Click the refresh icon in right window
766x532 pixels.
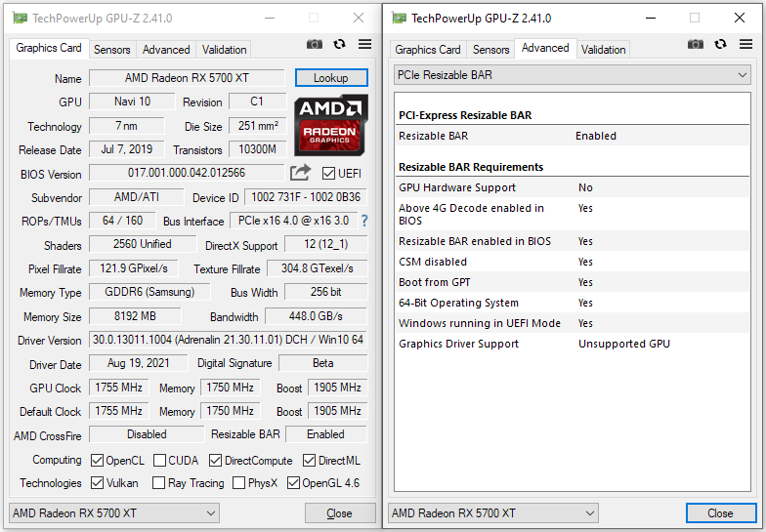[721, 45]
